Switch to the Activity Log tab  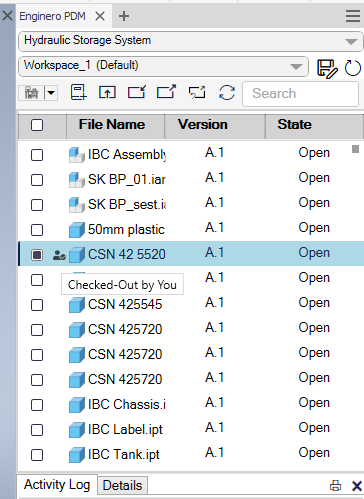pyautogui.click(x=57, y=485)
